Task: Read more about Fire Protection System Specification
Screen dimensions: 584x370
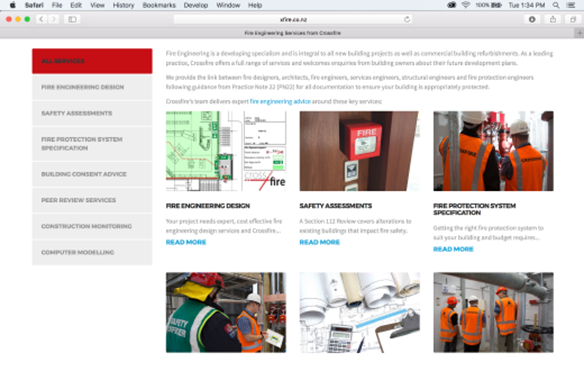Action: pyautogui.click(x=453, y=249)
